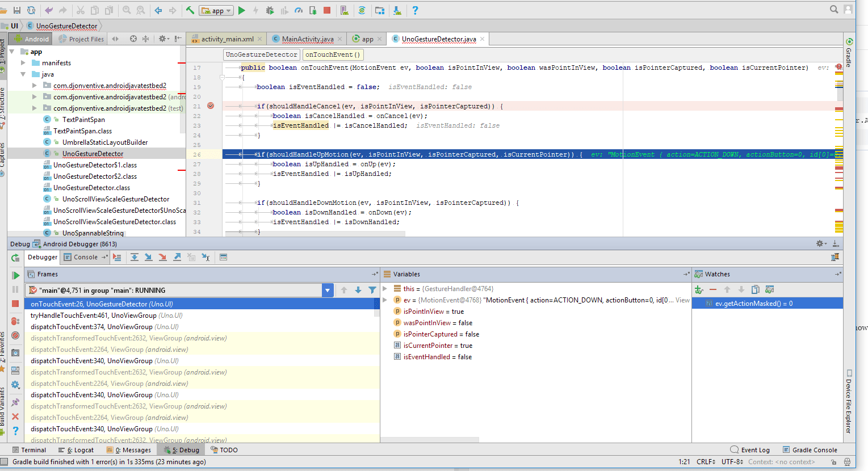Open the Logcat panel
The image size is (868, 471).
(x=79, y=449)
